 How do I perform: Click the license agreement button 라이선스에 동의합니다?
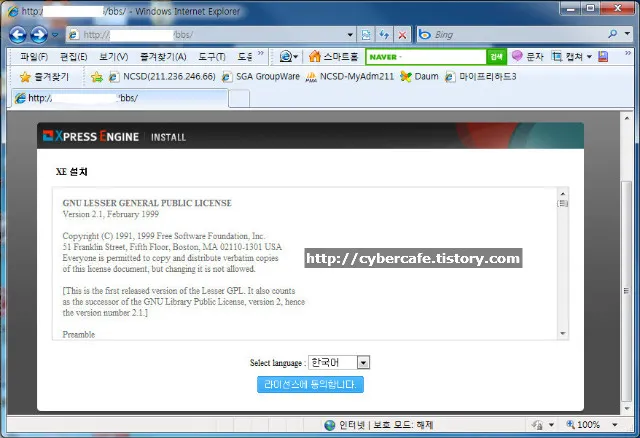[x=310, y=384]
